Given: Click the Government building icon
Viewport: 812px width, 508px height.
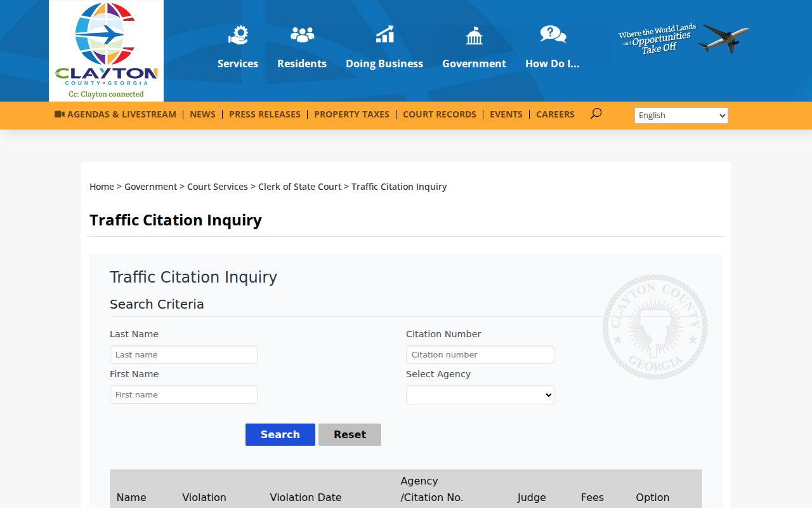Looking at the screenshot, I should pos(474,36).
